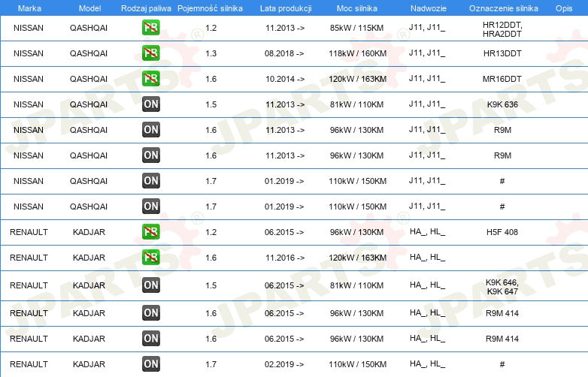This screenshot has width=588, height=377.
Task: Select the Nadwozie column header
Action: (429, 8)
